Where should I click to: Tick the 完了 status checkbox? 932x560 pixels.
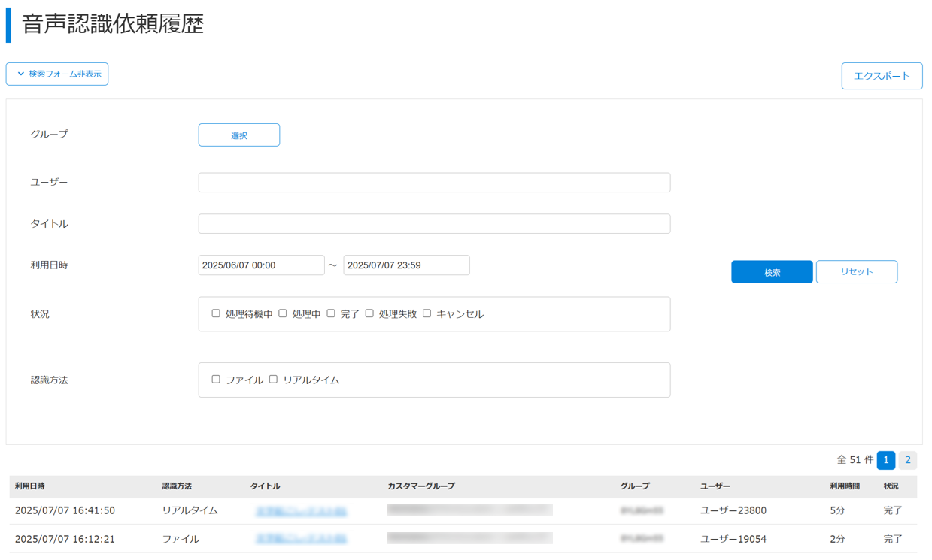click(x=331, y=313)
